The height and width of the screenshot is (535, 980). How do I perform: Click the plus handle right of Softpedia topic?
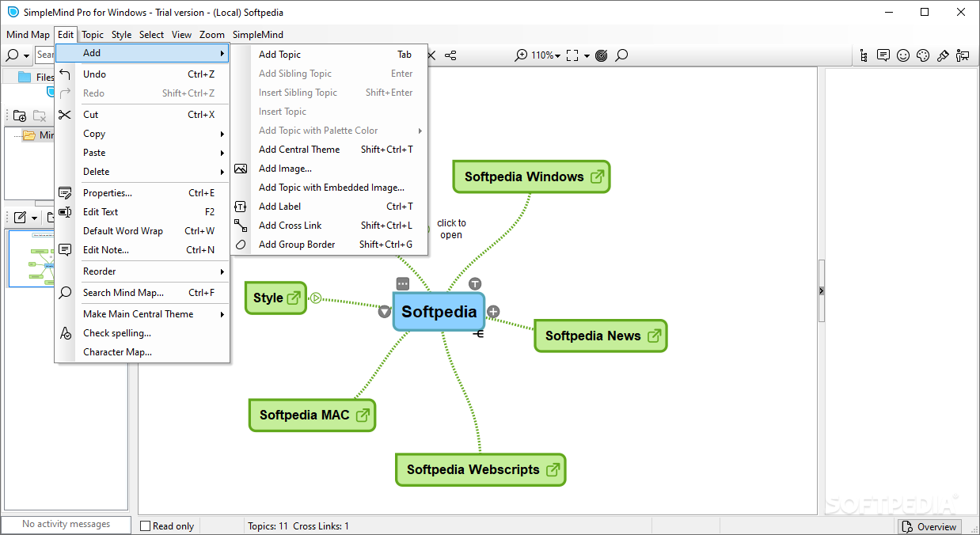tap(493, 311)
